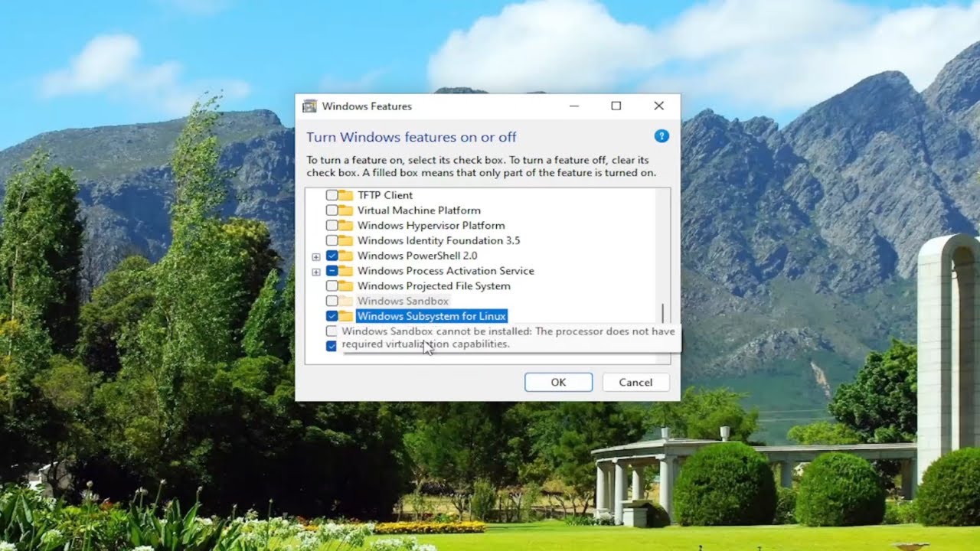Screen dimensions: 980x551
Task: Select Windows Process Activation Service label
Action: pos(446,271)
